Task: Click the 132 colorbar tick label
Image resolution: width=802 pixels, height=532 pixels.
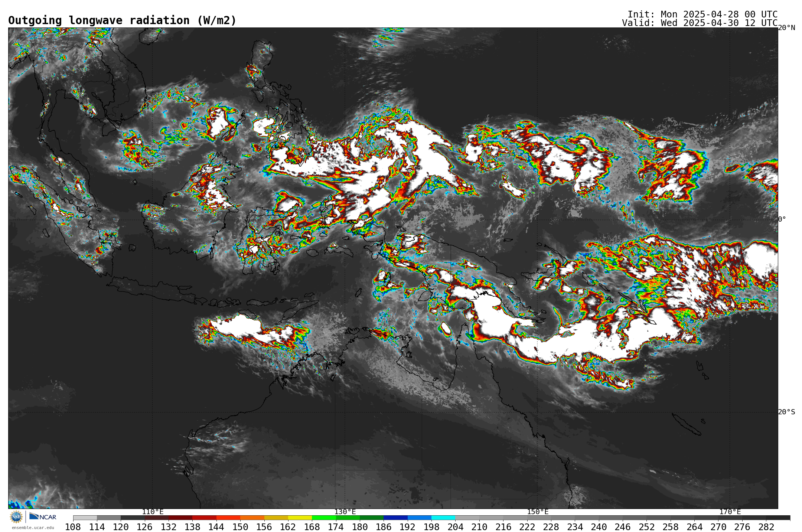Action: 169,527
